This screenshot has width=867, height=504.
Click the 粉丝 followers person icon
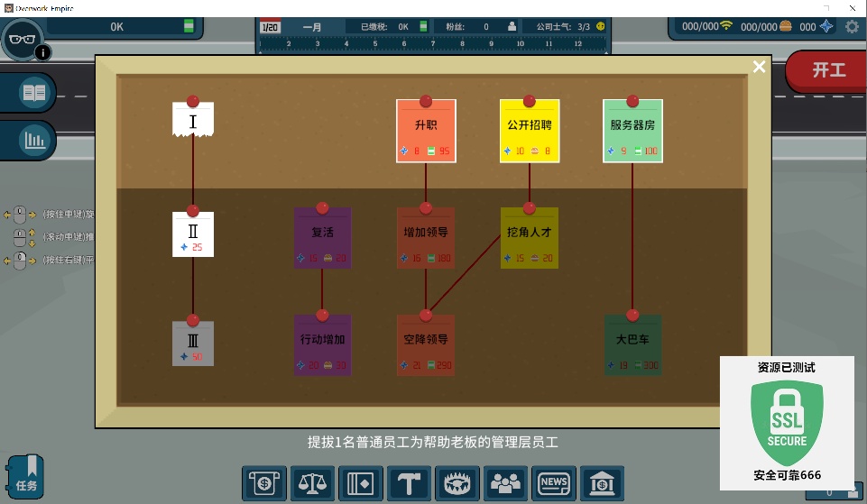coord(512,26)
